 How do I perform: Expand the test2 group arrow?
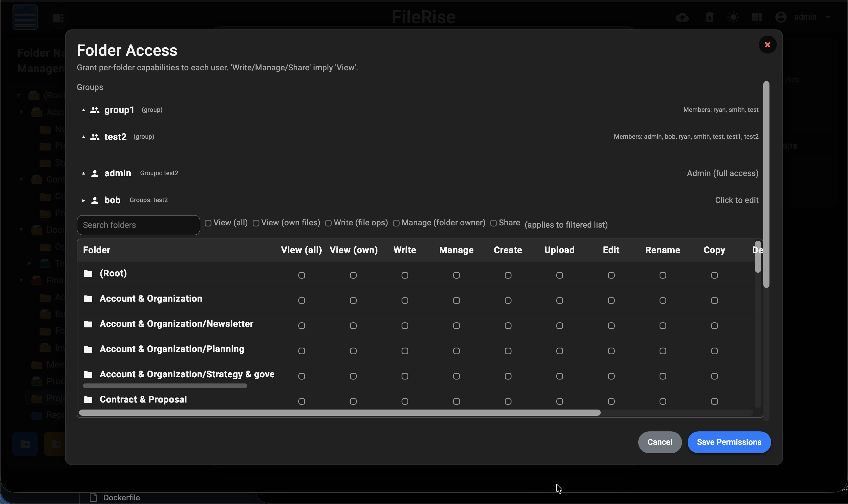pos(84,137)
